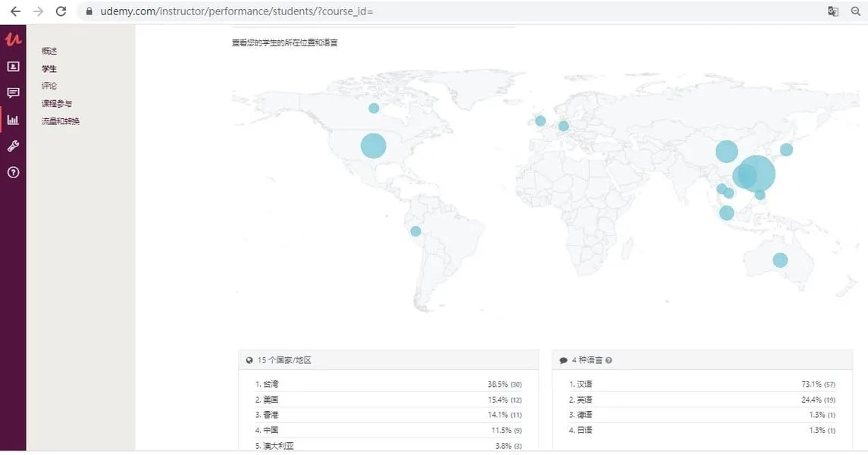Go to 课程参与 course engagement
This screenshot has width=868, height=455.
(x=57, y=104)
